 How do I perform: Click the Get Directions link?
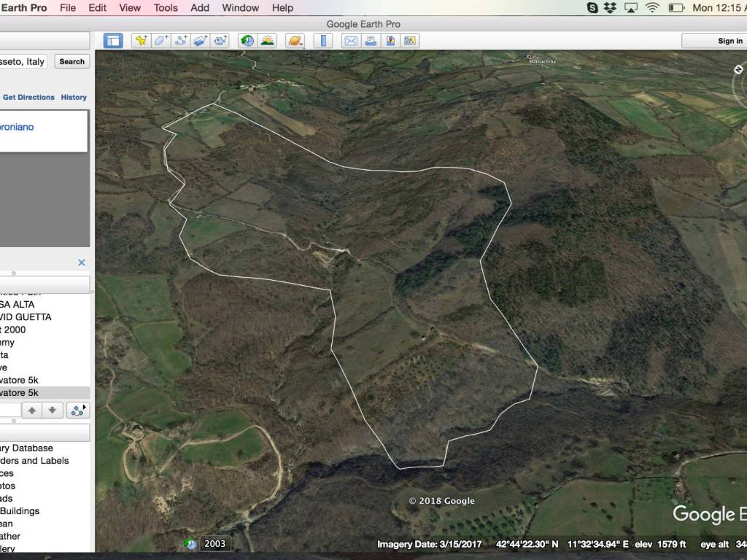tap(28, 97)
